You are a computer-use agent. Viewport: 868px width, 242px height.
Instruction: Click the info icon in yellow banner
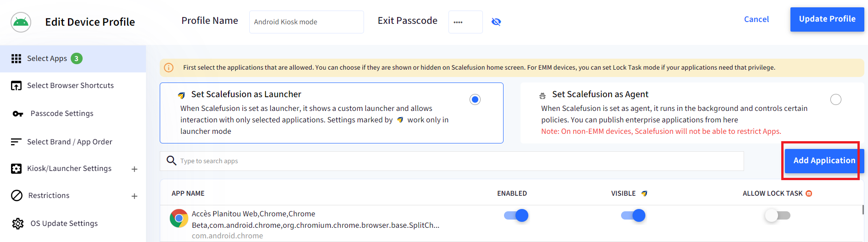point(169,68)
